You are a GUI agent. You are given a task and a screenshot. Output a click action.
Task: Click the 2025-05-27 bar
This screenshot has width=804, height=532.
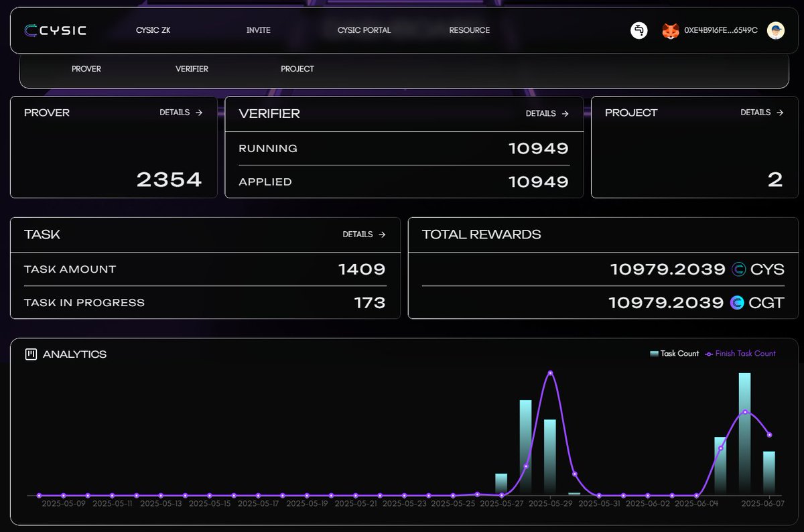(501, 484)
